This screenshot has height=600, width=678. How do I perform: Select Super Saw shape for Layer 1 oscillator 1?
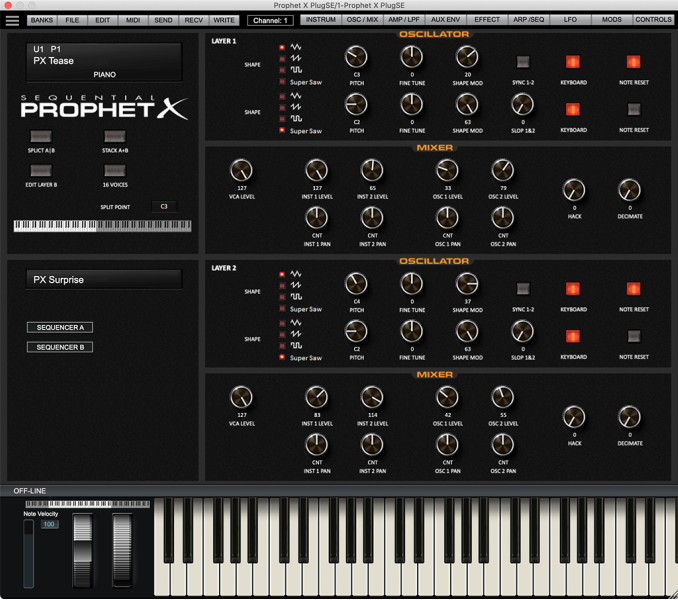click(283, 82)
